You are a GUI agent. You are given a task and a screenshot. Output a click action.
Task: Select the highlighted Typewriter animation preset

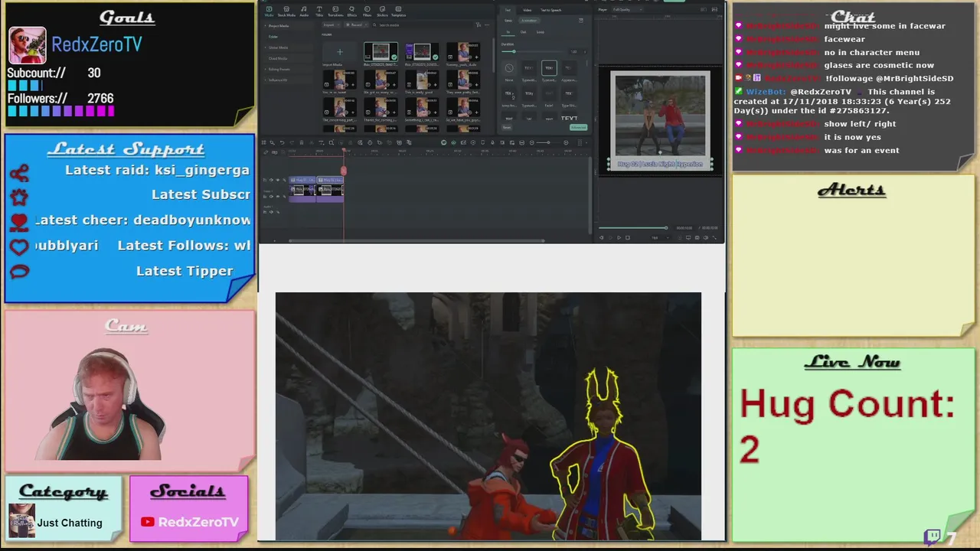coord(549,68)
